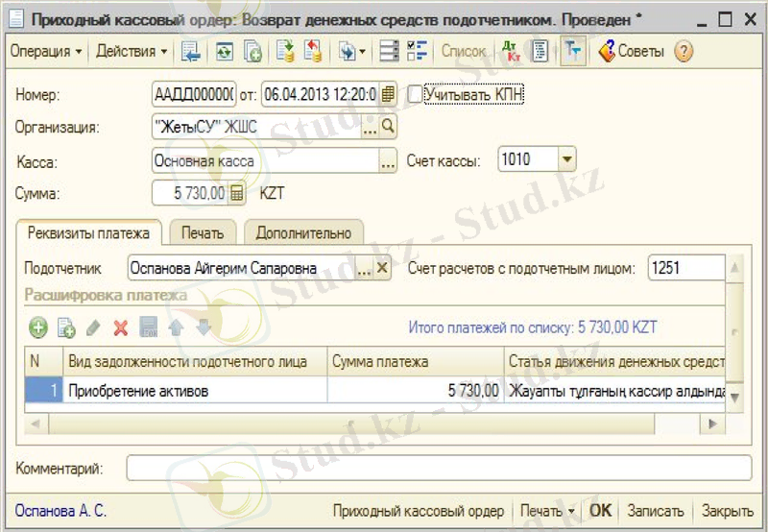Open calendar picker next to date field

coord(388,94)
